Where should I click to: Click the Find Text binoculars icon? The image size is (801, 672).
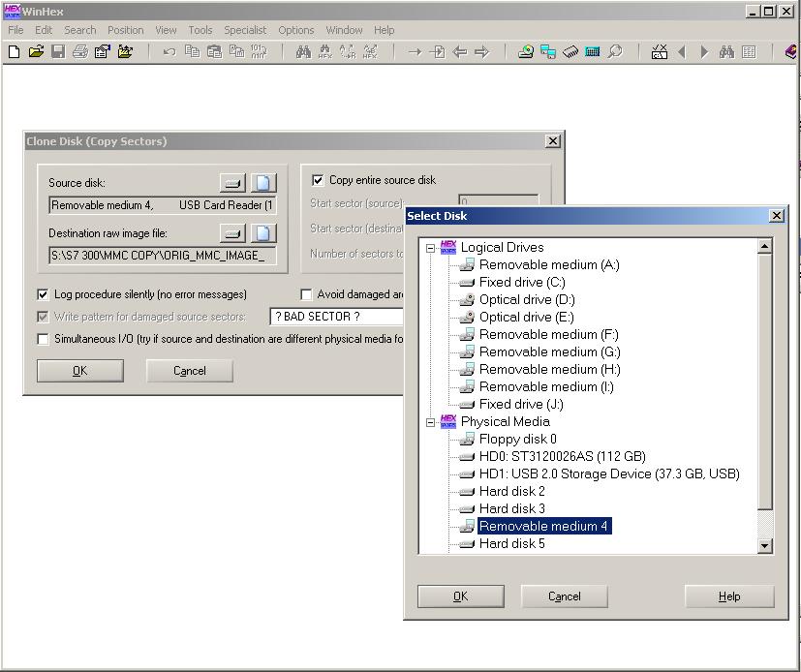(x=303, y=51)
